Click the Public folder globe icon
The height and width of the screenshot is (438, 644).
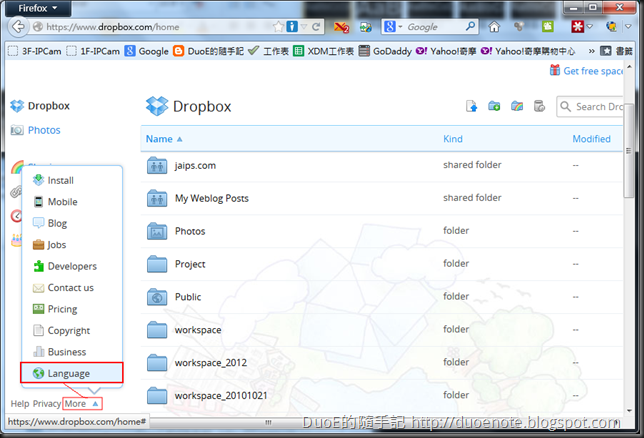tap(157, 297)
